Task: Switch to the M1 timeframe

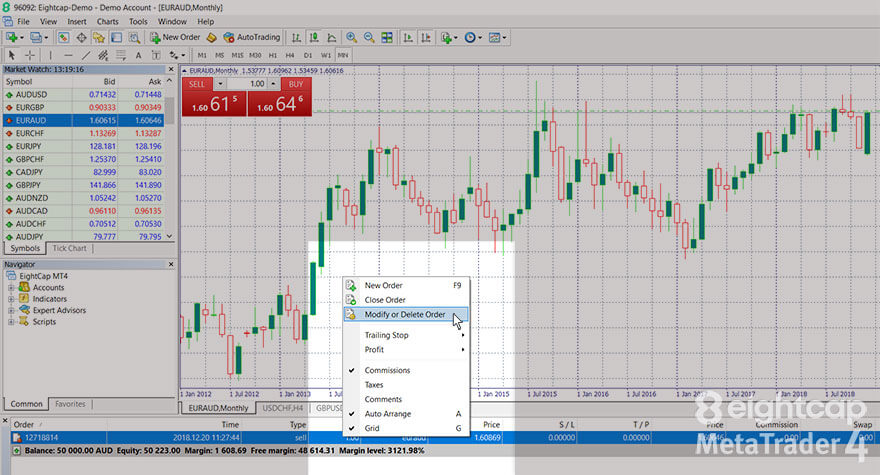Action: point(202,55)
